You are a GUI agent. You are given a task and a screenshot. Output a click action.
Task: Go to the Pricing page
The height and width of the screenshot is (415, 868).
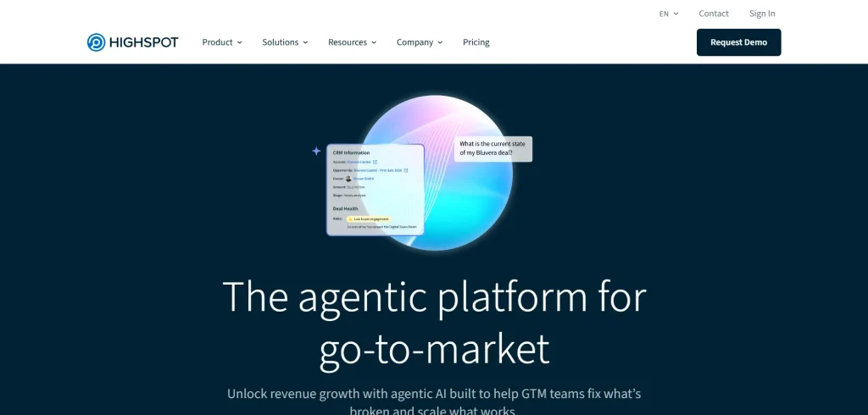pos(476,42)
